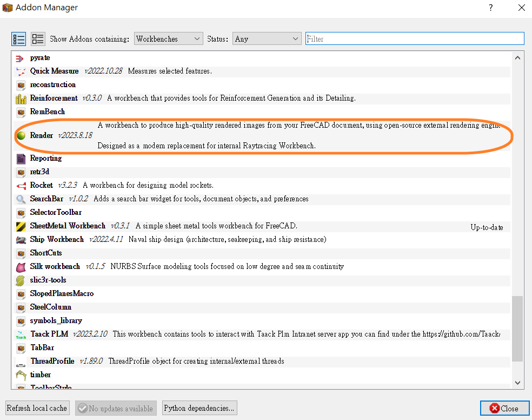Click the Reinforcement addon icon
Screen dimensions: 532x420
[x=21, y=99]
